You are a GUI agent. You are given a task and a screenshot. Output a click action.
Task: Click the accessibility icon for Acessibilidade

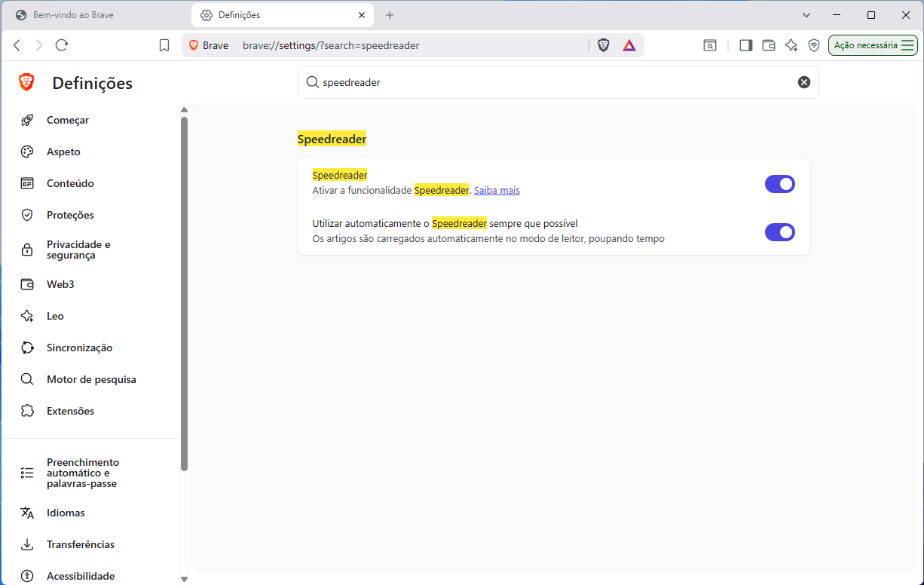click(27, 576)
